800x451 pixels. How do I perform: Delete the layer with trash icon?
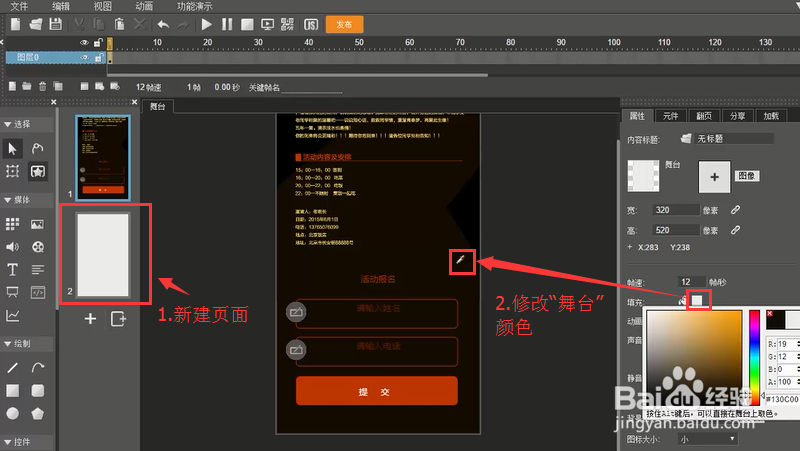(42, 86)
